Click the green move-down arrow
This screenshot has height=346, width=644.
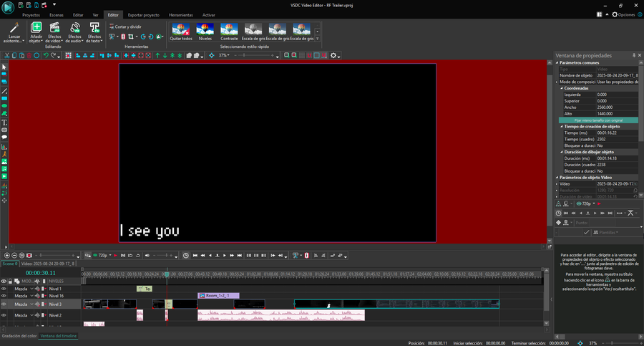tap(165, 56)
